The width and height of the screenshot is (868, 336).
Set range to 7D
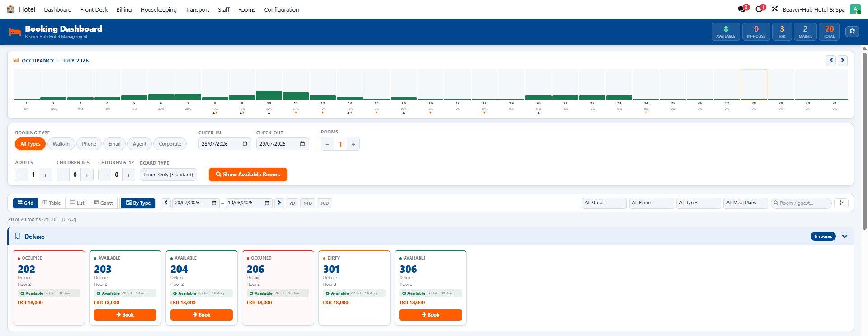[292, 203]
